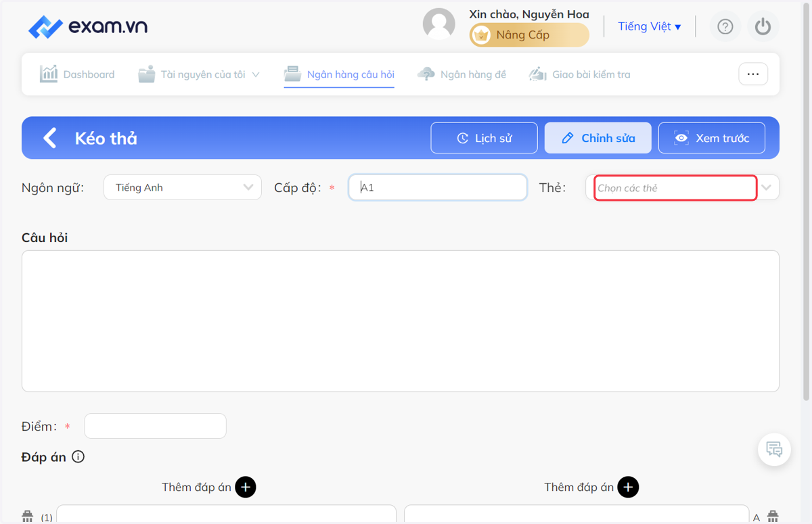Click the delete icon beside answer (1)
This screenshot has width=812, height=524.
28,517
